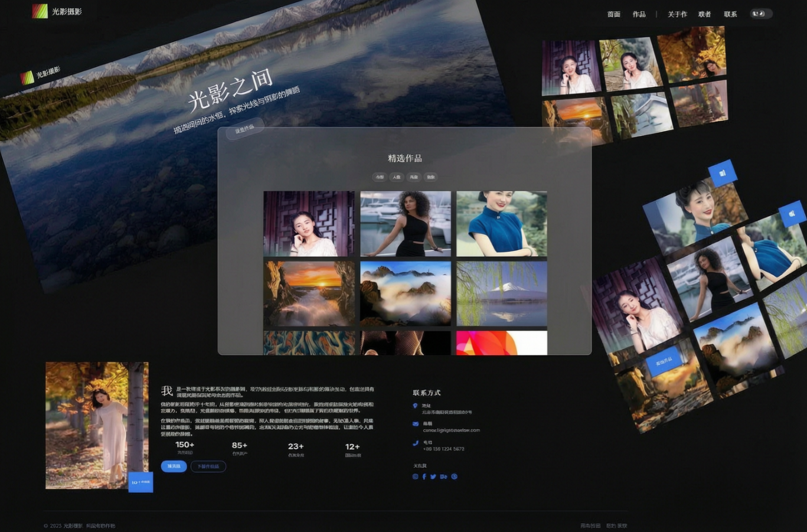Viewport: 807px width, 532px height.
Task: Open the Instagram social icon
Action: [415, 476]
